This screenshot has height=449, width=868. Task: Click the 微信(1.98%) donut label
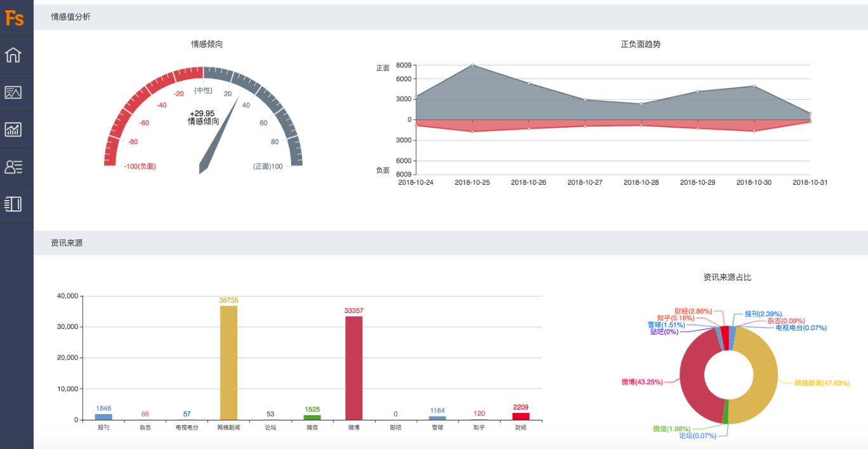coord(671,429)
